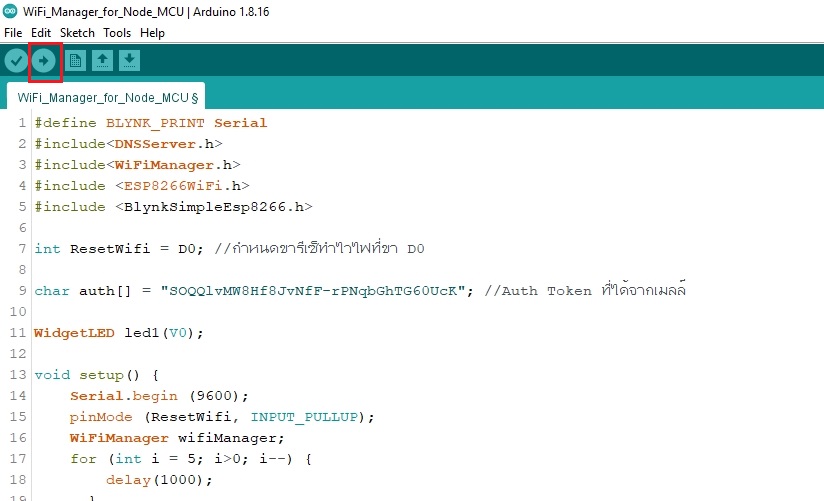The height and width of the screenshot is (501, 824).
Task: Click the WidgetLED led1(V0) line
Action: coord(118,333)
